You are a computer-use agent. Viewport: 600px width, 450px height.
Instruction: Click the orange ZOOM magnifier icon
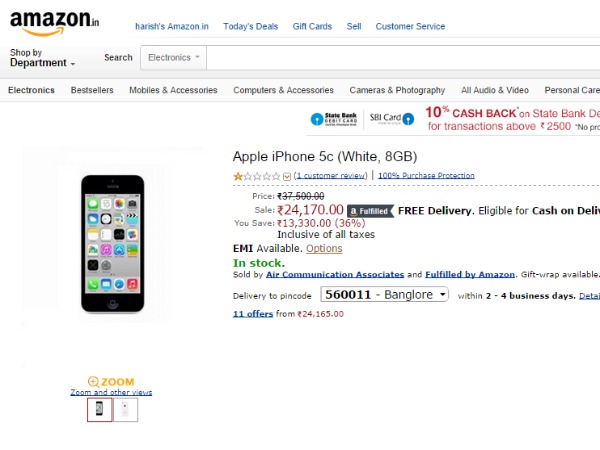tap(94, 382)
